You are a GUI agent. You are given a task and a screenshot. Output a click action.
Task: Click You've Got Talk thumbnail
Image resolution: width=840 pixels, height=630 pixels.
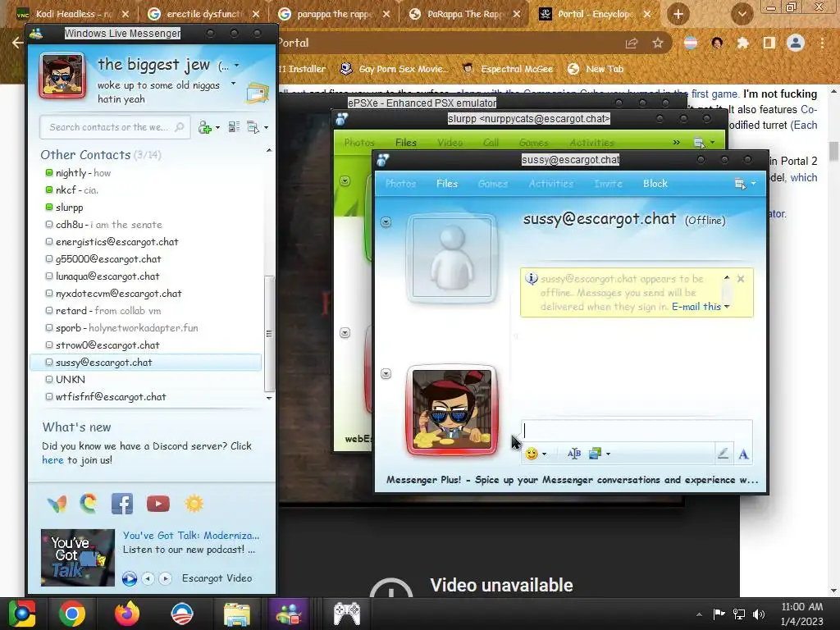[x=78, y=558]
